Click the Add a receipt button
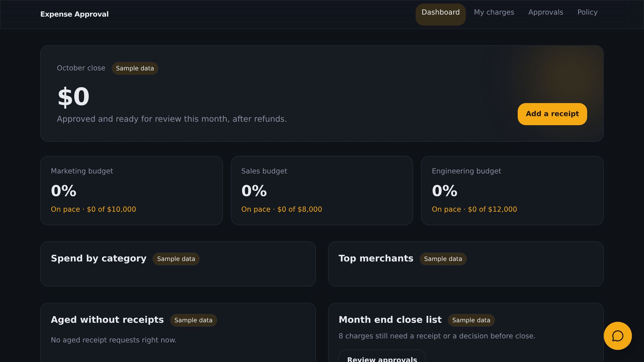Screen dimensions: 644x362 (x=552, y=114)
